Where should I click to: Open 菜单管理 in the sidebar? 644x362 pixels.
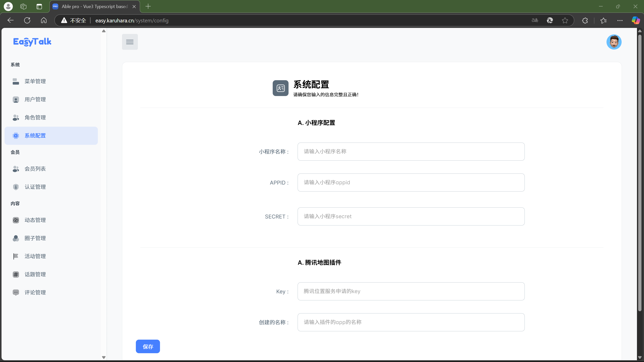35,81
